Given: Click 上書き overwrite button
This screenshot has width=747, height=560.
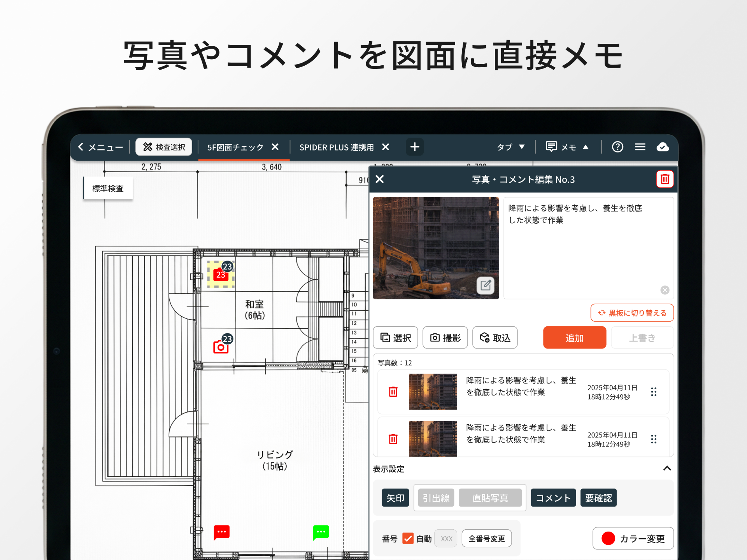Looking at the screenshot, I should tap(642, 338).
